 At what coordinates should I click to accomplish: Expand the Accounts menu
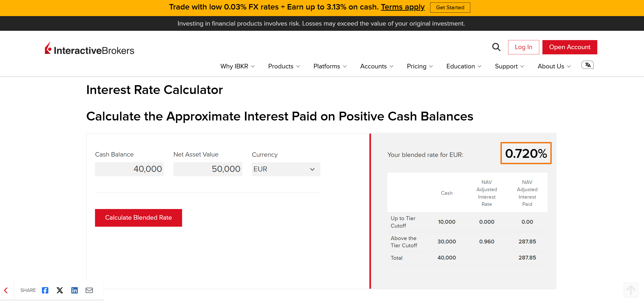[x=377, y=66]
